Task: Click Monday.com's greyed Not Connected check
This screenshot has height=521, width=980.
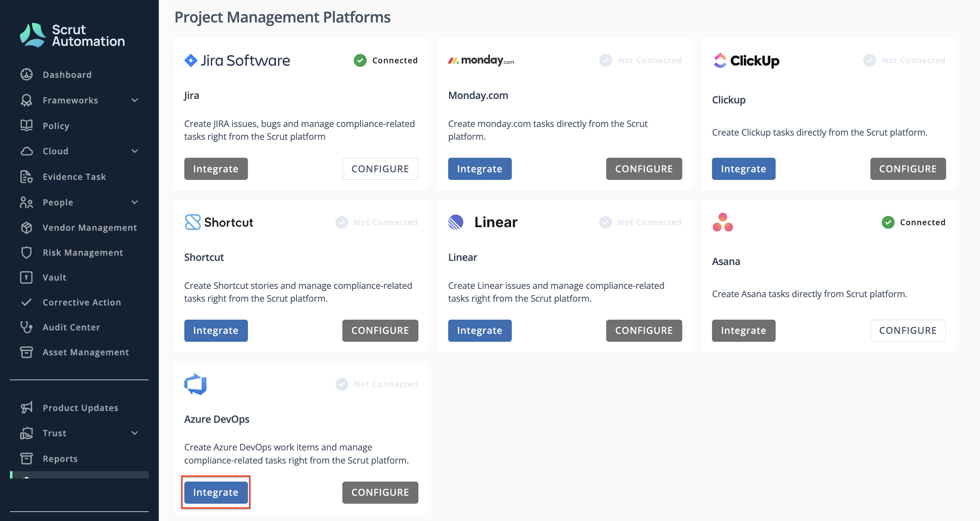Action: [x=605, y=60]
